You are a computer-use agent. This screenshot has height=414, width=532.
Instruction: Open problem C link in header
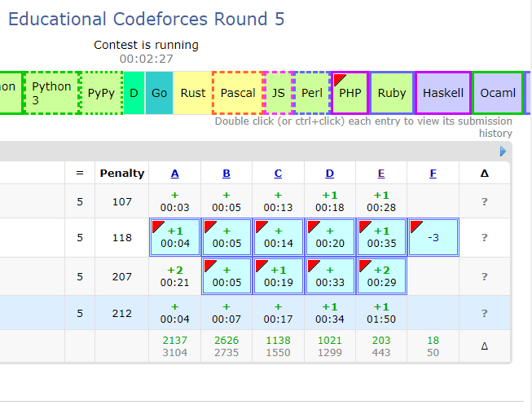click(x=278, y=174)
